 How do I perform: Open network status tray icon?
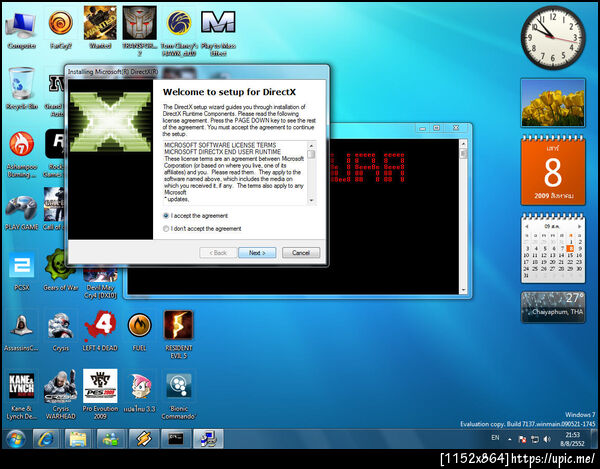click(x=535, y=440)
